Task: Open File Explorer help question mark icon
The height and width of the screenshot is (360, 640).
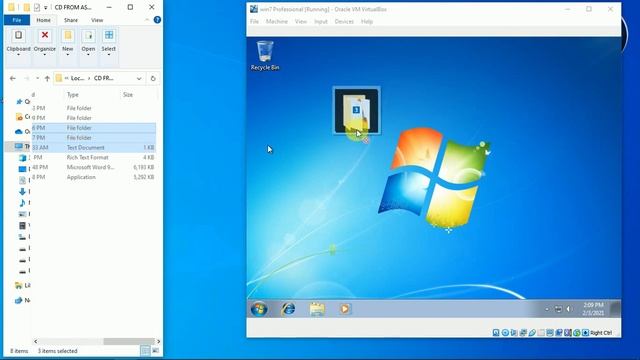Action: point(157,20)
